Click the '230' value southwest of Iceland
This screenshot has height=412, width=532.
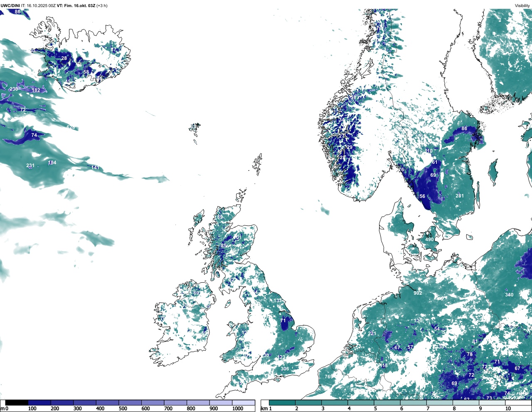(14, 89)
